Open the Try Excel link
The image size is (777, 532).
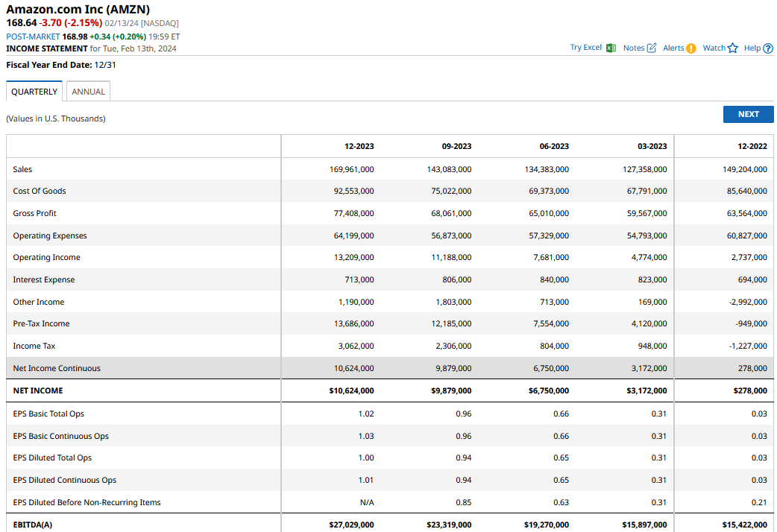(585, 48)
